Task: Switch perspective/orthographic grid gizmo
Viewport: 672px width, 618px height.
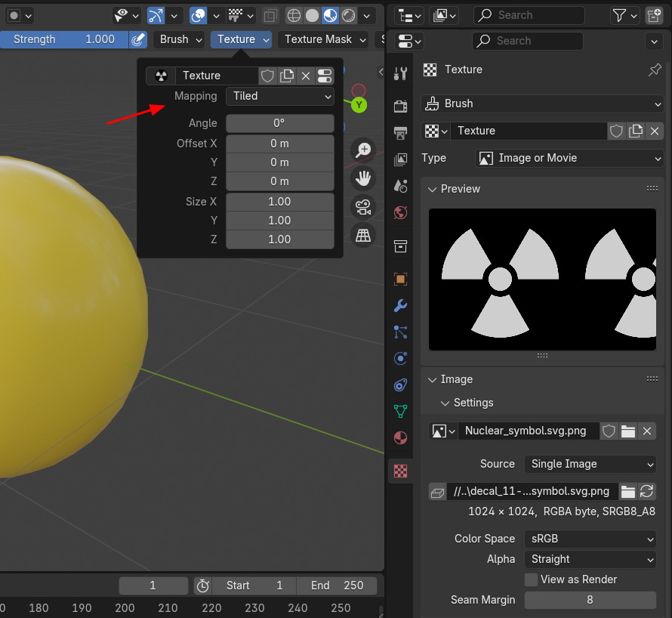Action: pyautogui.click(x=363, y=235)
